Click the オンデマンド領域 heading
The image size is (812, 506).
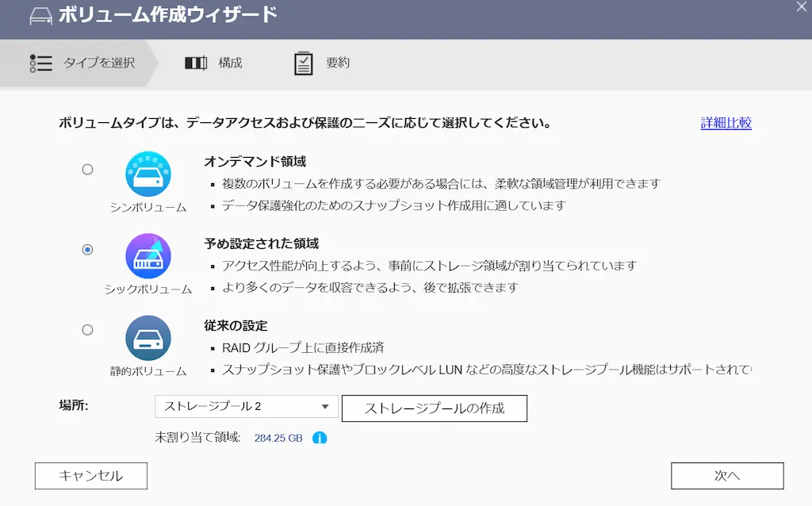(x=255, y=162)
